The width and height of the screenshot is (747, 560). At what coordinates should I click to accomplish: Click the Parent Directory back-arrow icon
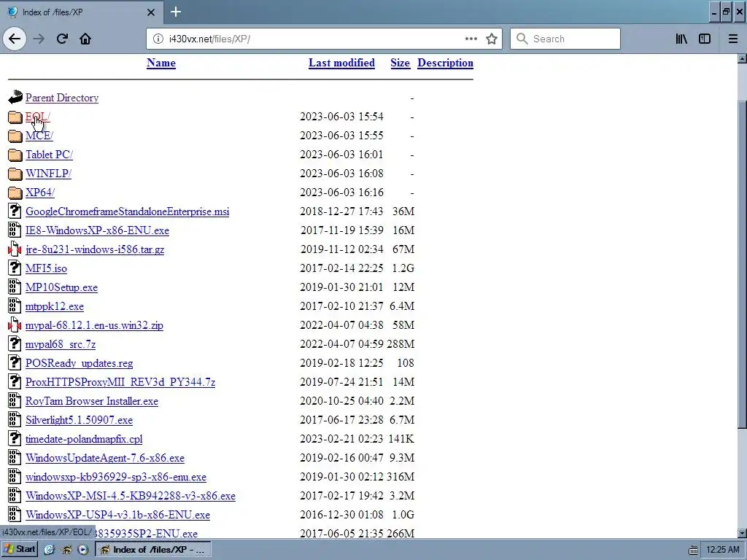15,97
